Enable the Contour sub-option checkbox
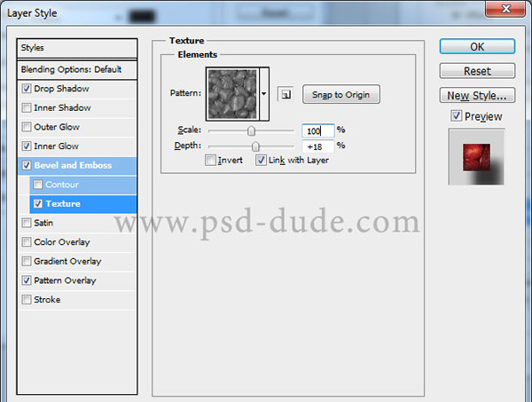Image resolution: width=532 pixels, height=402 pixels. point(38,185)
